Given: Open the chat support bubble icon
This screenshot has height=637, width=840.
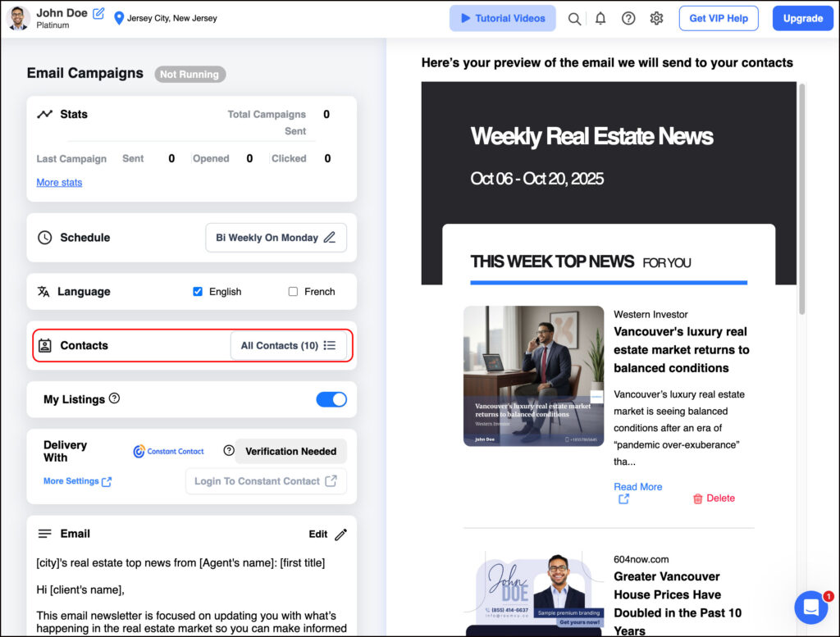Looking at the screenshot, I should click(810, 607).
